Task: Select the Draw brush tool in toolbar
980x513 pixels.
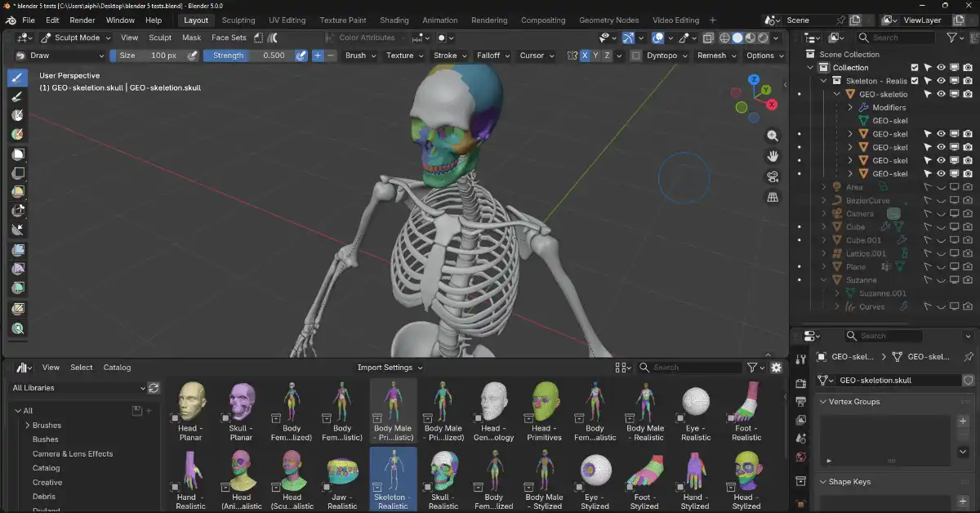Action: click(17, 78)
